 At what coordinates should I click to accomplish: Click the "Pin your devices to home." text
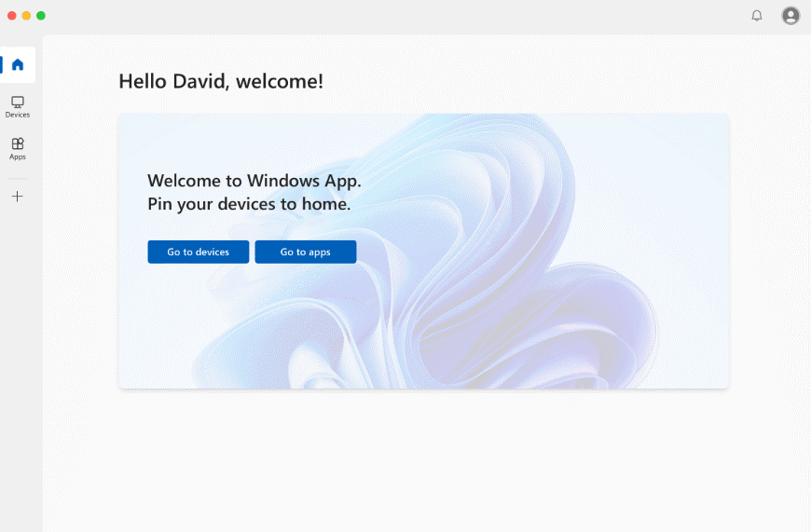(x=249, y=204)
